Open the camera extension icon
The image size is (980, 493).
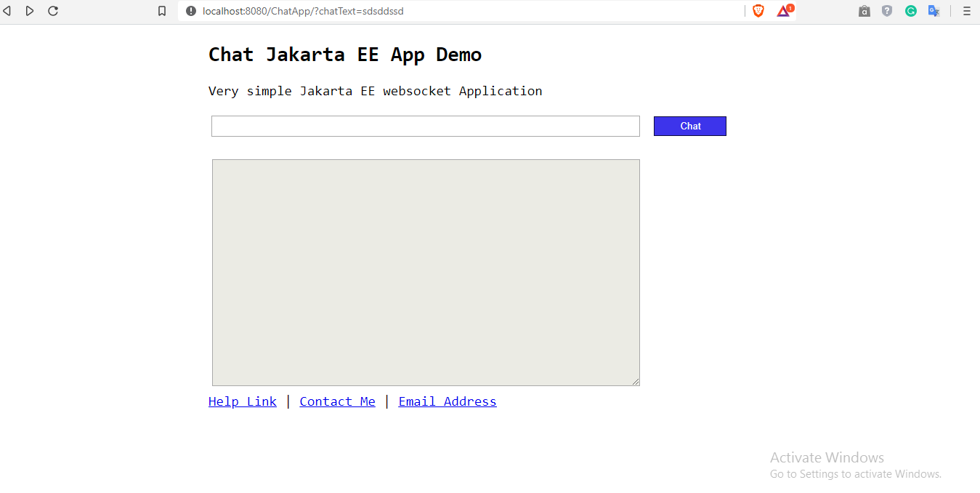864,11
